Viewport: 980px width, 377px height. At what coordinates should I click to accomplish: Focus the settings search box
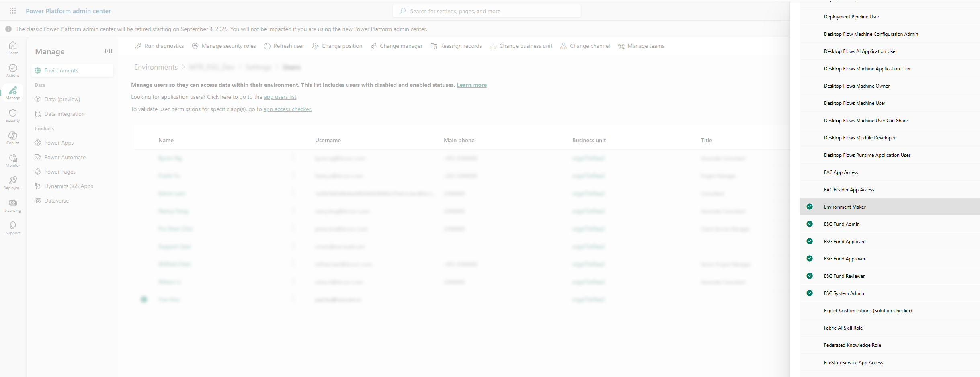pyautogui.click(x=486, y=11)
